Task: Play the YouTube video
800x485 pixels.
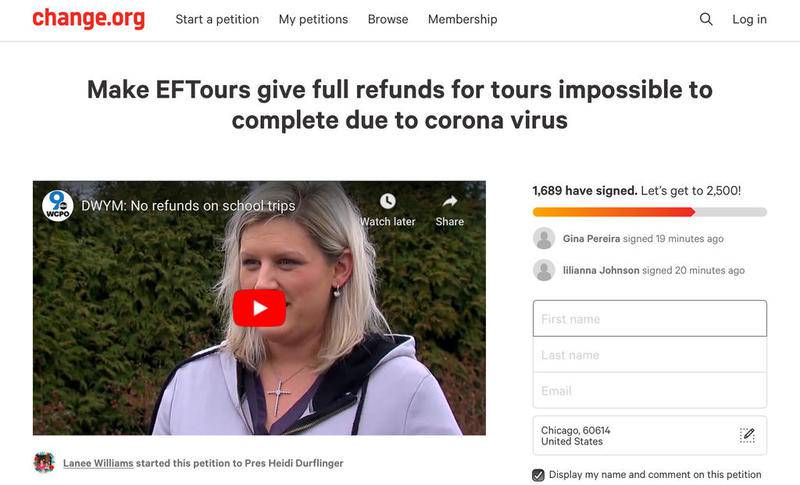Action: pos(259,308)
